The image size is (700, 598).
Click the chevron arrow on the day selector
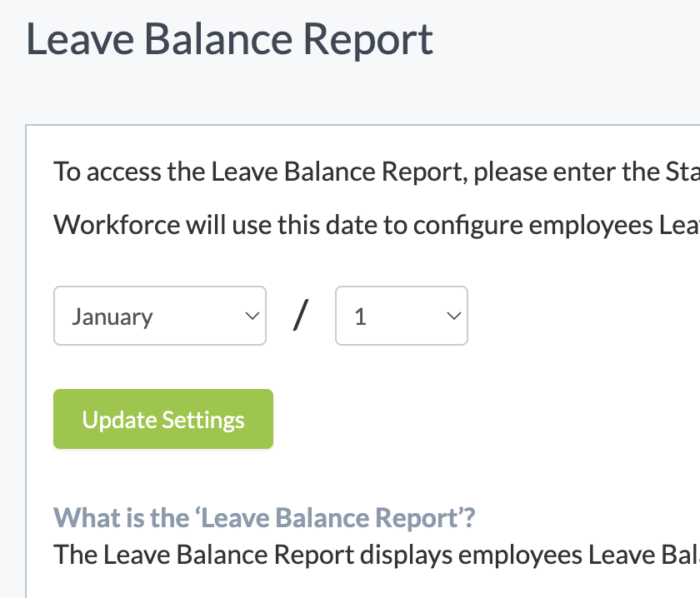coord(453,316)
